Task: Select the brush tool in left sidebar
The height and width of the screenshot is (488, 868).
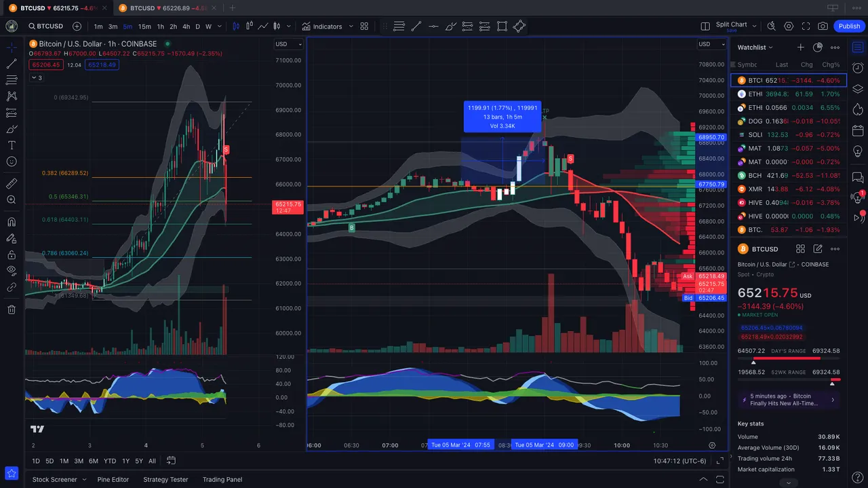Action: point(12,129)
